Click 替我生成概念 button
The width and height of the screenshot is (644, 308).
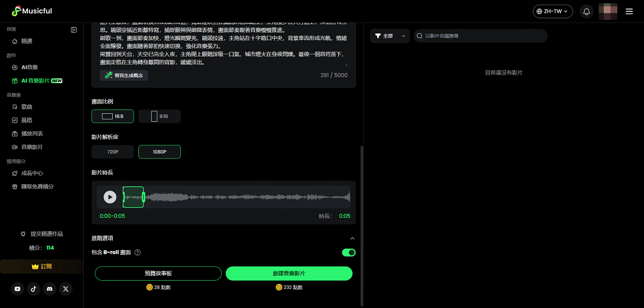[x=123, y=75]
